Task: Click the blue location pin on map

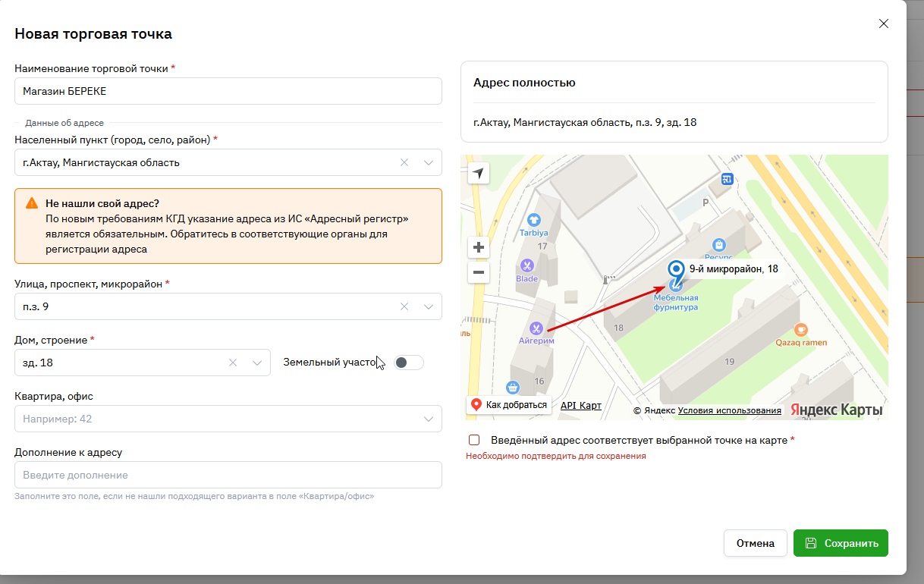Action: (x=675, y=274)
